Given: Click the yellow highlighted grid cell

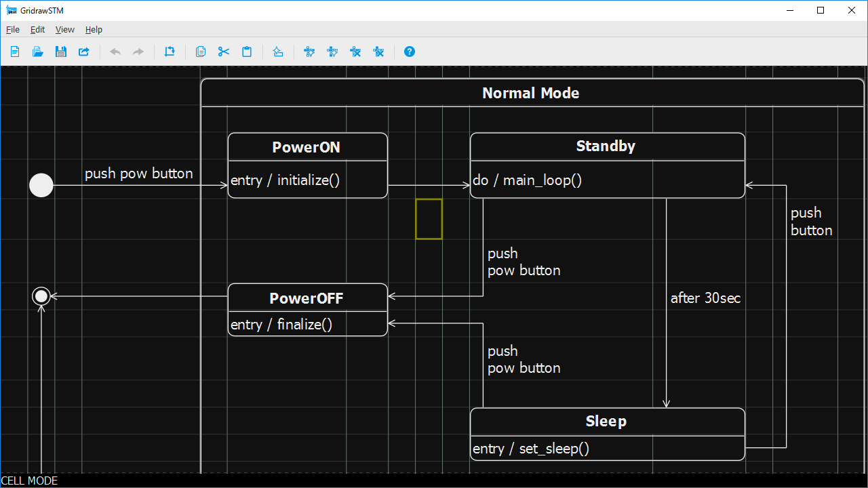Looking at the screenshot, I should 429,219.
